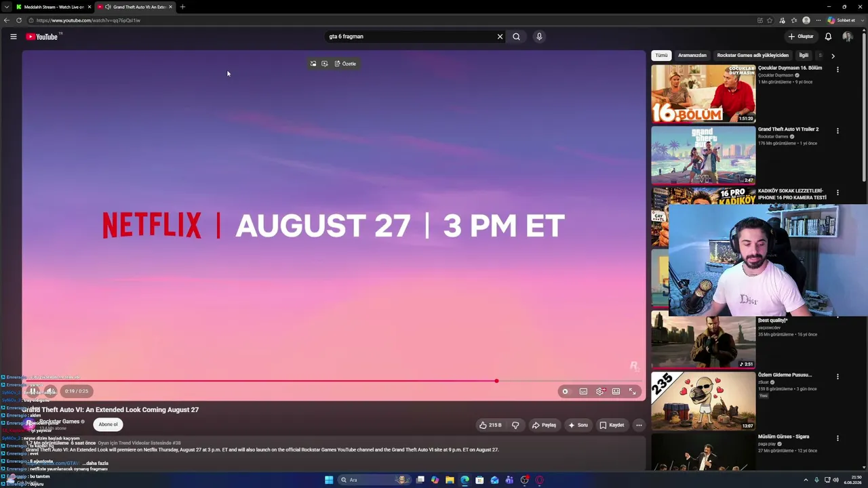Switch to the Meddahh Stream browser tab

point(53,7)
